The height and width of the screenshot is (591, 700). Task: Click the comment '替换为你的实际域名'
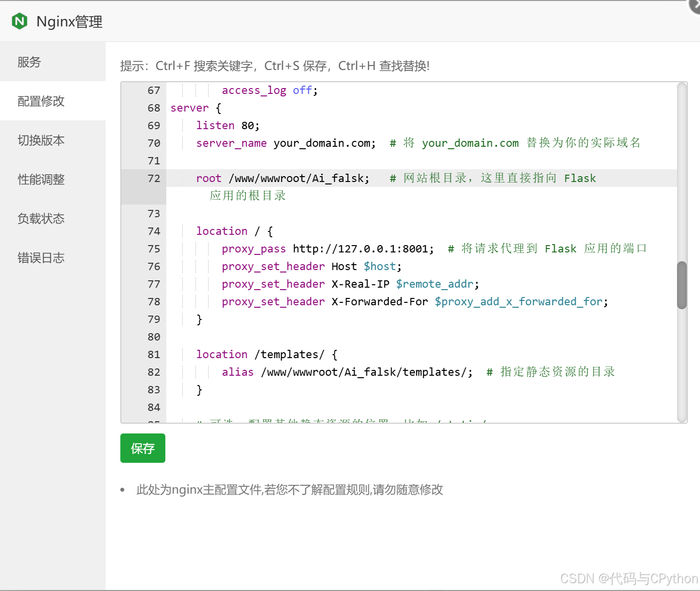tap(584, 143)
